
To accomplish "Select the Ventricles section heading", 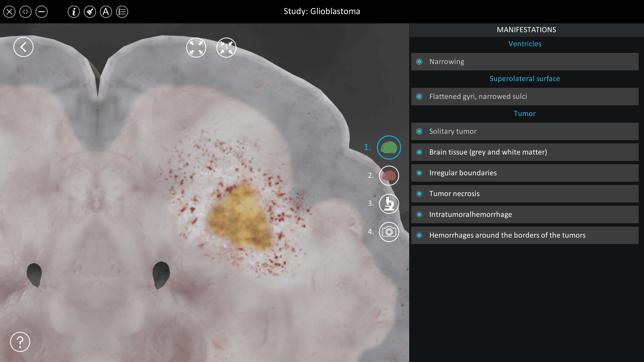I will point(525,44).
